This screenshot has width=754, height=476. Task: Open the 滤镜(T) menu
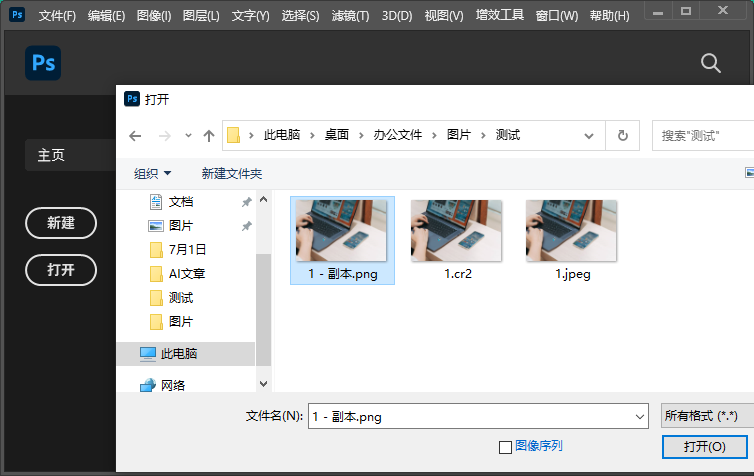351,16
